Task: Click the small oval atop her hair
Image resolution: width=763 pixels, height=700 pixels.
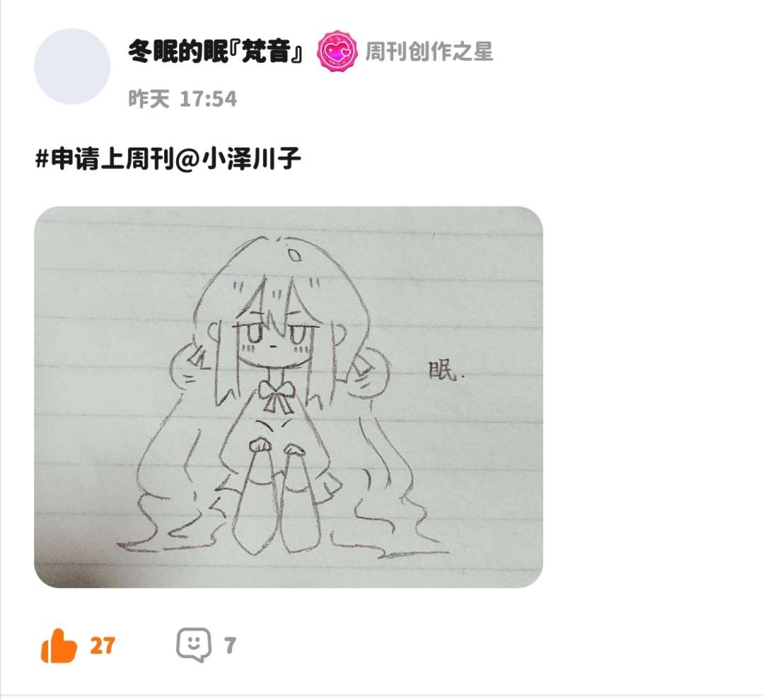Action: click(x=294, y=255)
